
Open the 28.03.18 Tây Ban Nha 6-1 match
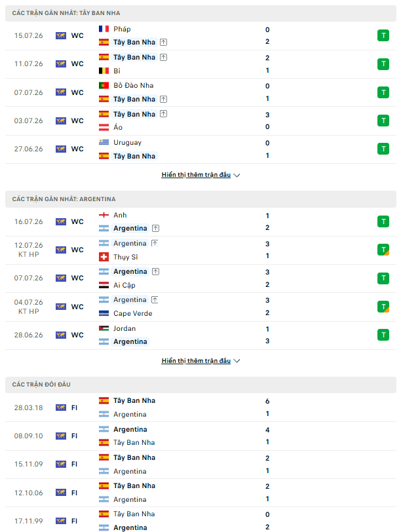200,408
